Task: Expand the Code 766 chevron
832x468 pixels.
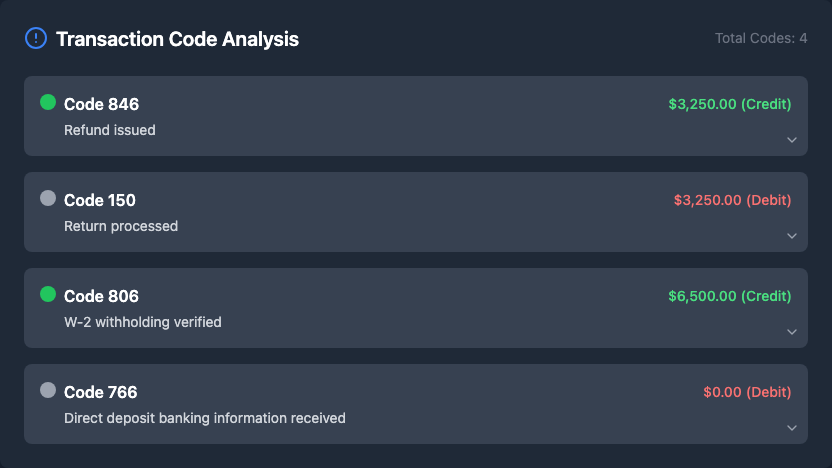Action: 791,428
